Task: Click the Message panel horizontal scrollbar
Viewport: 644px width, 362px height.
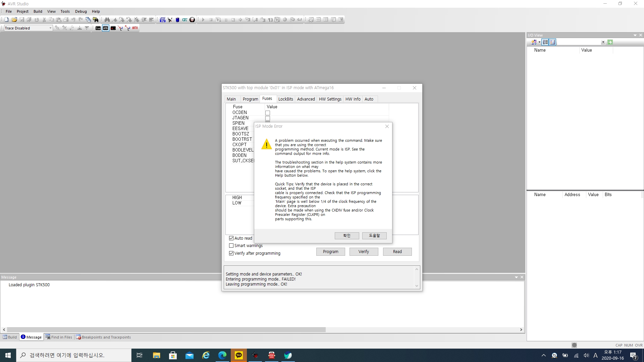Action: [166, 330]
